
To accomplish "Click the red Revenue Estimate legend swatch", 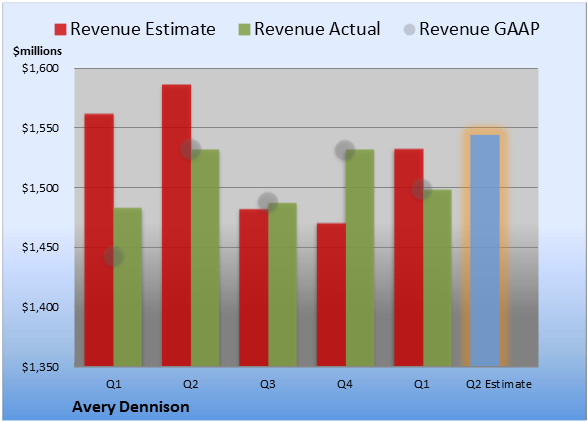I will [x=60, y=30].
